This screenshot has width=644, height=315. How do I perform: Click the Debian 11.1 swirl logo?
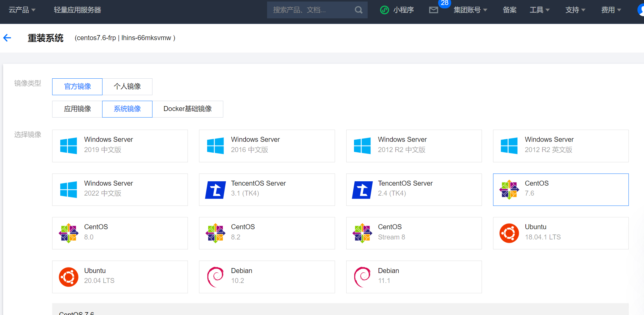coord(362,277)
